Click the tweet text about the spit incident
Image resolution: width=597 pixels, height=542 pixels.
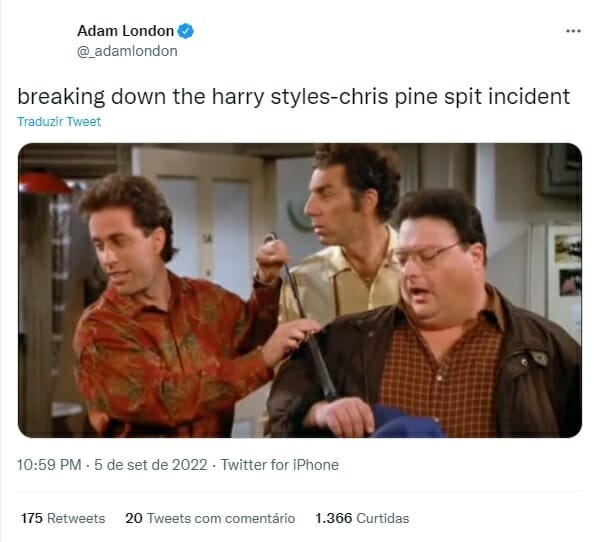coord(294,97)
